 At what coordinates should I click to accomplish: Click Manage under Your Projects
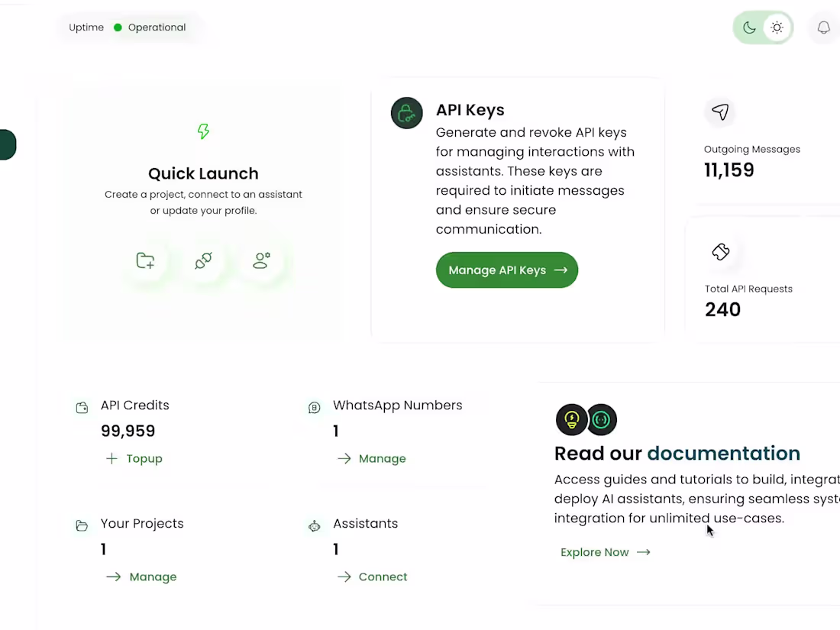142,577
